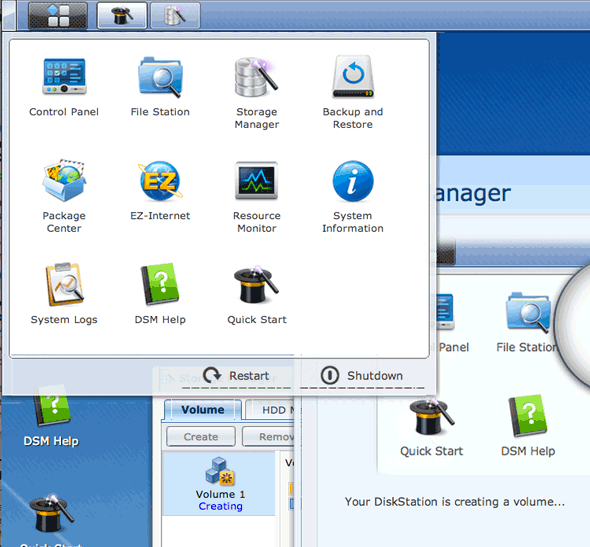Open Backup and Restore
Image resolution: width=590 pixels, height=547 pixels.
(353, 93)
